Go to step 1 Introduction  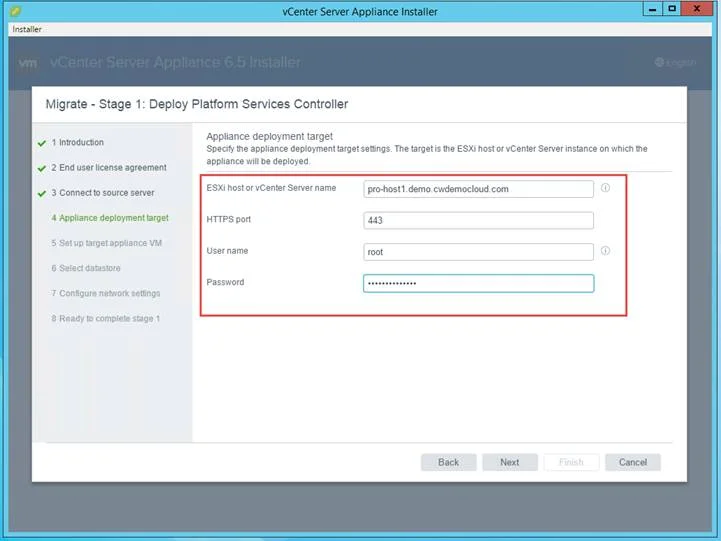(77, 142)
